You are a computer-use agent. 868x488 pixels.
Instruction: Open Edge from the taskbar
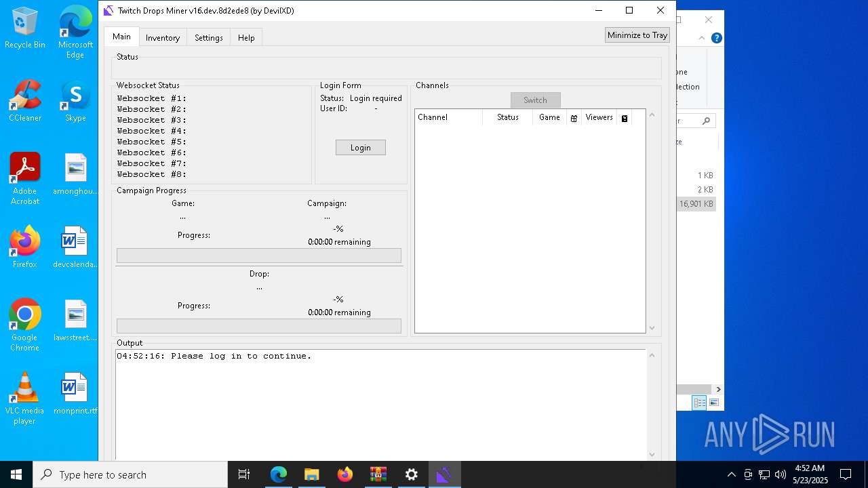279,474
